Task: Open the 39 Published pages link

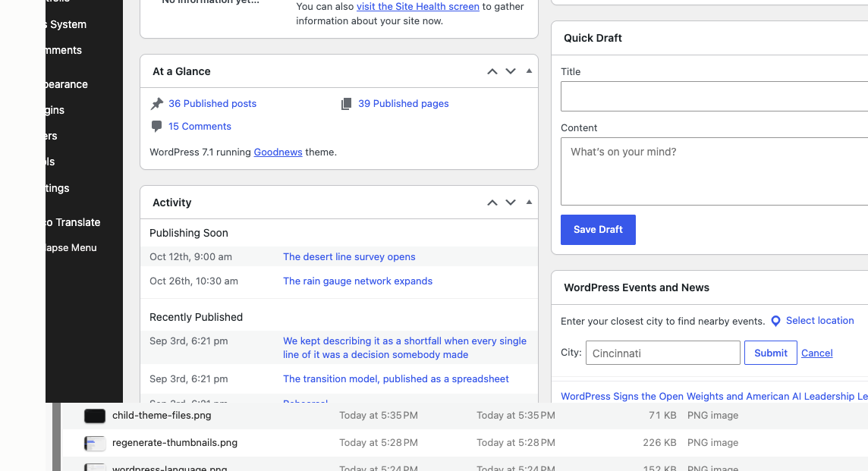Action: pyautogui.click(x=404, y=103)
